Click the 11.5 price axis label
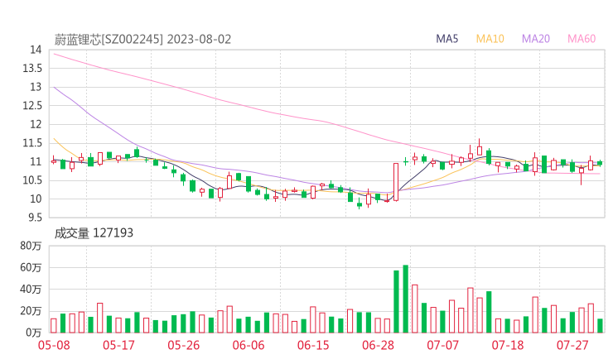Viewport: 613px width, 364px height. pos(32,143)
